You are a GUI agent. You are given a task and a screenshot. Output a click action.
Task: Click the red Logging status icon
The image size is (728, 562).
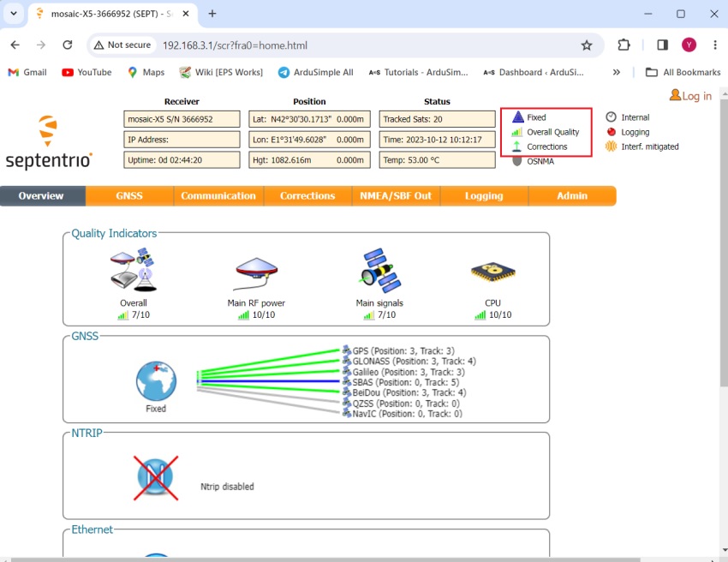pos(612,132)
